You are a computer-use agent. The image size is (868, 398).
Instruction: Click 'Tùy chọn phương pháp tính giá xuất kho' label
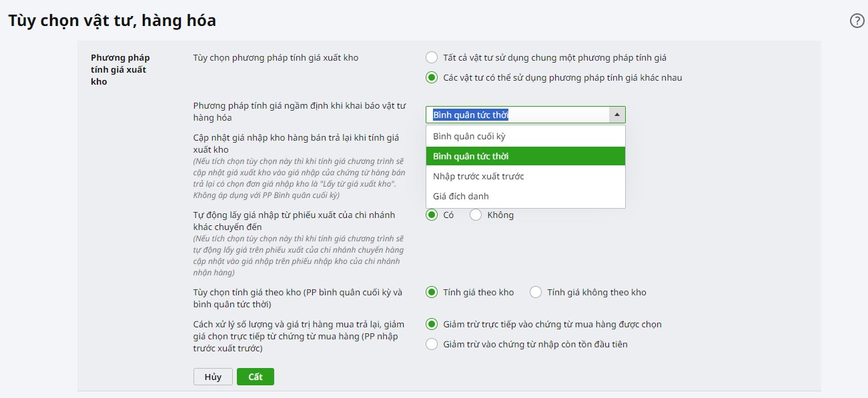pyautogui.click(x=276, y=58)
